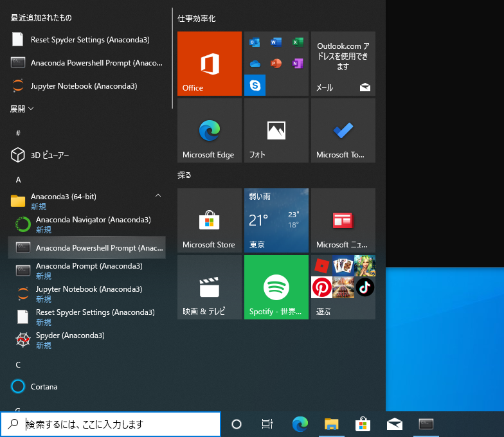Image resolution: width=504 pixels, height=437 pixels.
Task: Expand the 展開 recently added list
Action: point(22,109)
